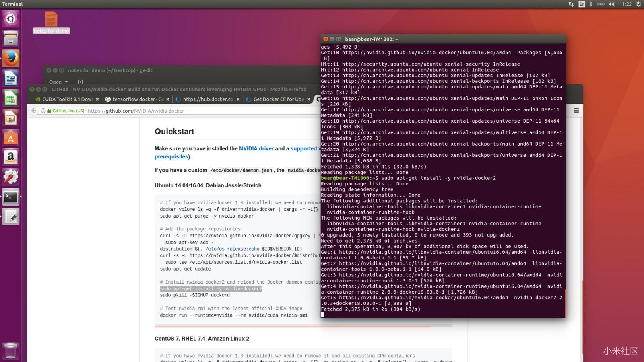Screen dimensions: 644x362
Task: Click the docker run nvidia-smi command line
Action: click(x=233, y=315)
